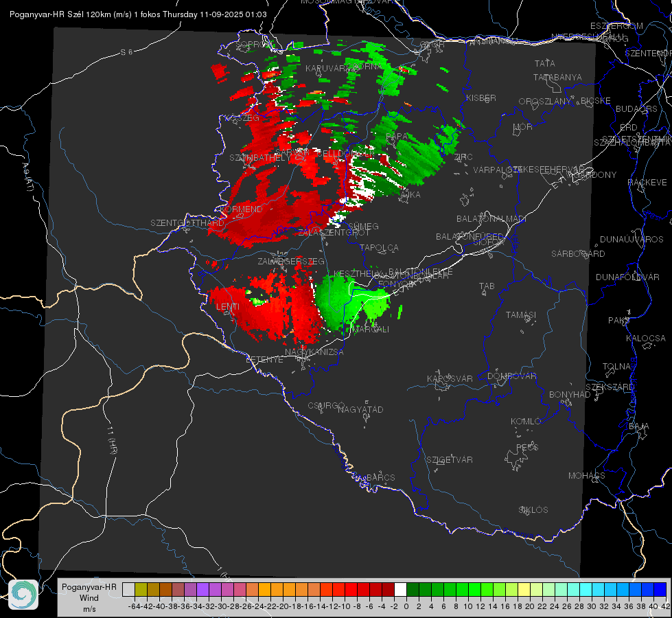672x618 pixels.
Task: Click the 'BONYHAD' city label
Action: (570, 395)
